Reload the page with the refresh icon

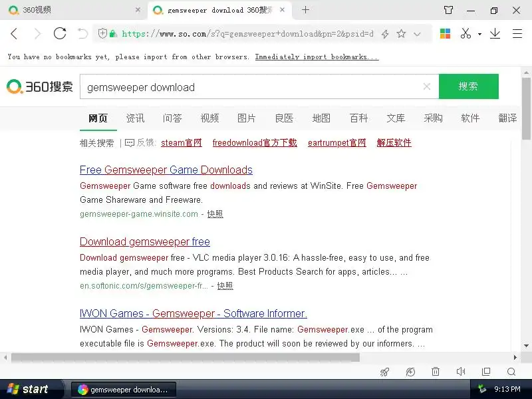coord(60,33)
